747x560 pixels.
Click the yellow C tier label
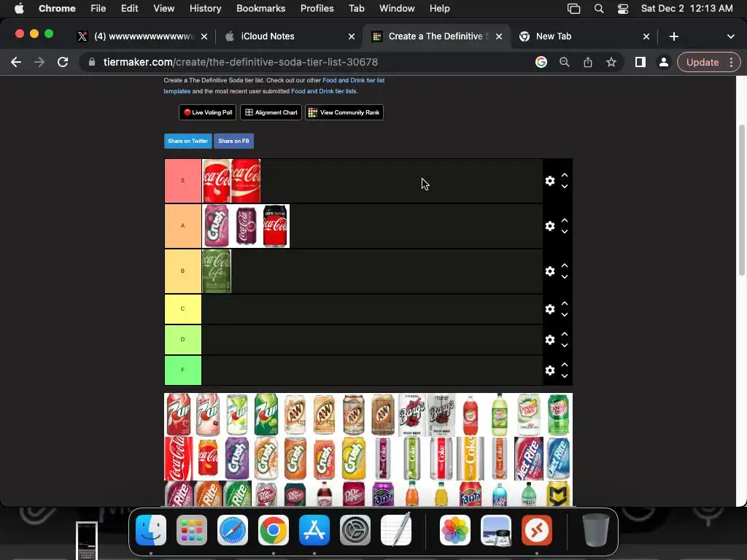pyautogui.click(x=183, y=309)
